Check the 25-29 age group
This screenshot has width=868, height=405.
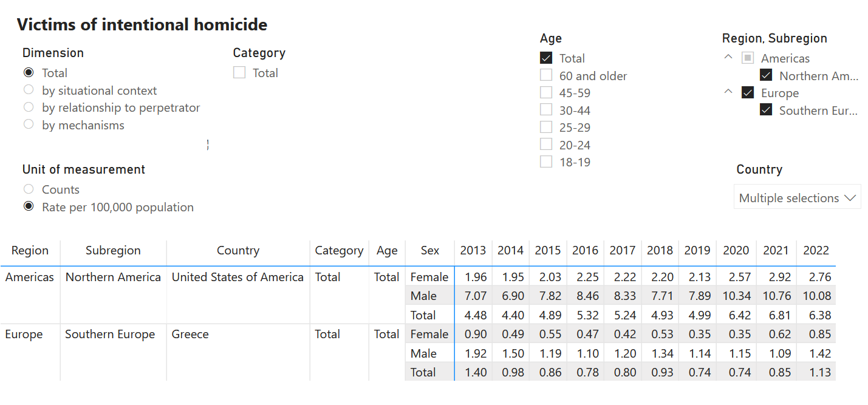coord(546,128)
